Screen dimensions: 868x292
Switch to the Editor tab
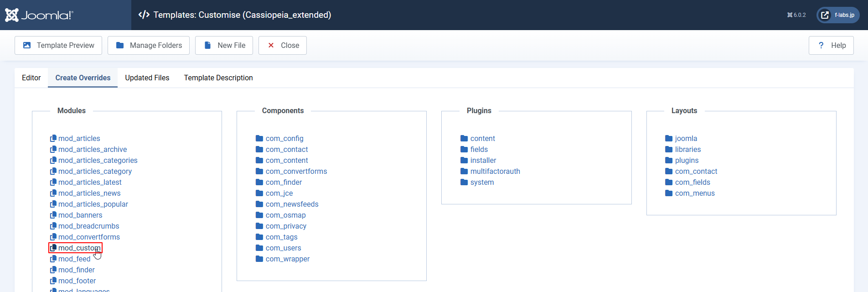coord(31,78)
